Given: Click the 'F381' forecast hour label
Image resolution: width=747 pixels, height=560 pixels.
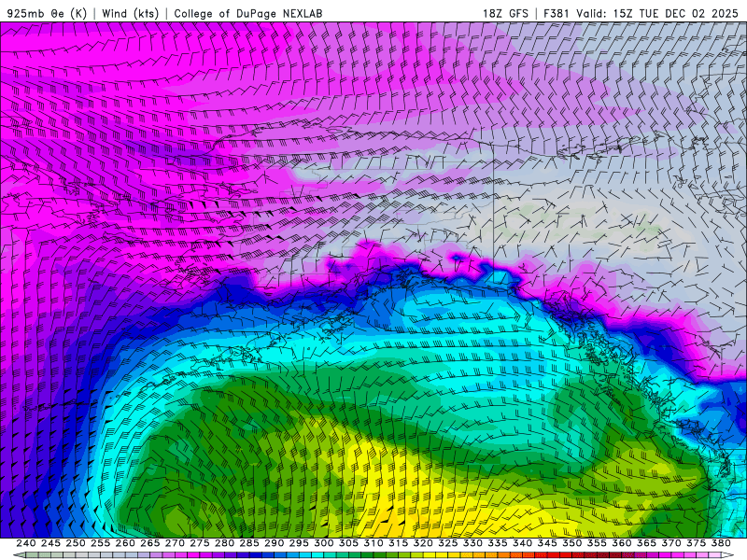Looking at the screenshot, I should pyautogui.click(x=557, y=13).
